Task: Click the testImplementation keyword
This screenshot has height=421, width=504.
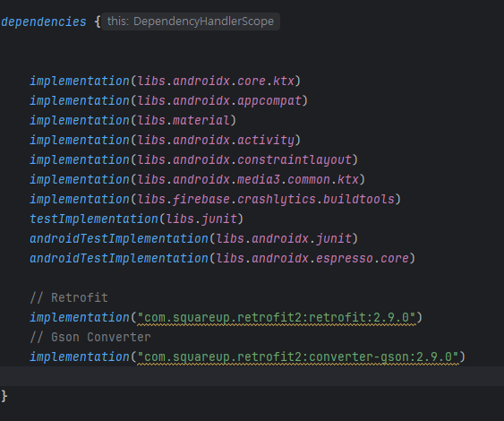Action: 94,219
